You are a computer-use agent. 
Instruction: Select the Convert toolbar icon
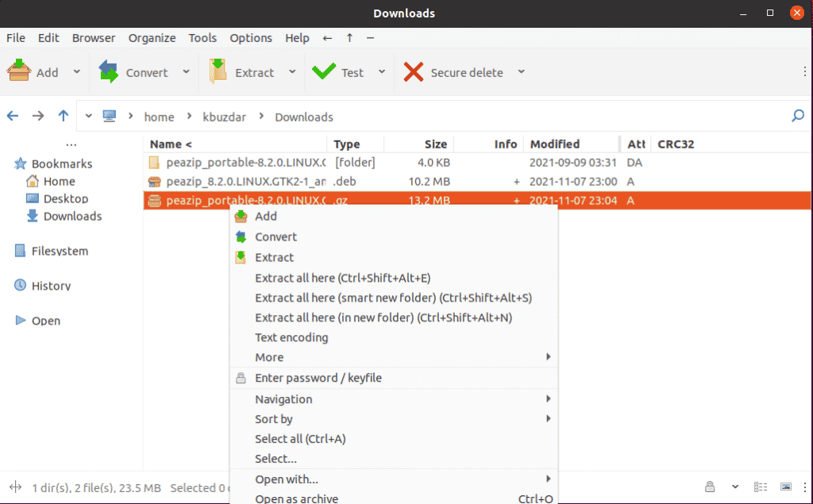click(108, 71)
